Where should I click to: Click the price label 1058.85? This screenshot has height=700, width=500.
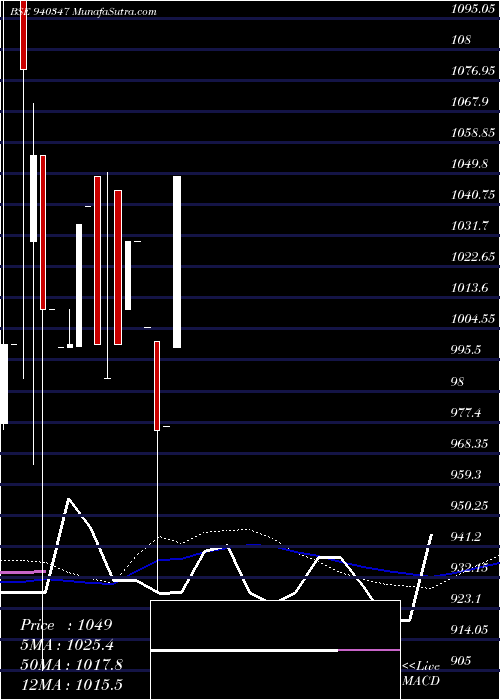472,133
